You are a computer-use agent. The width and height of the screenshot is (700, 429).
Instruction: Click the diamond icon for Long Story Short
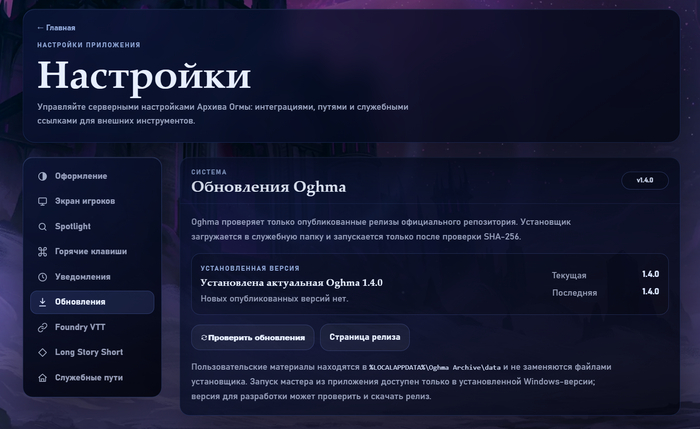pos(42,353)
